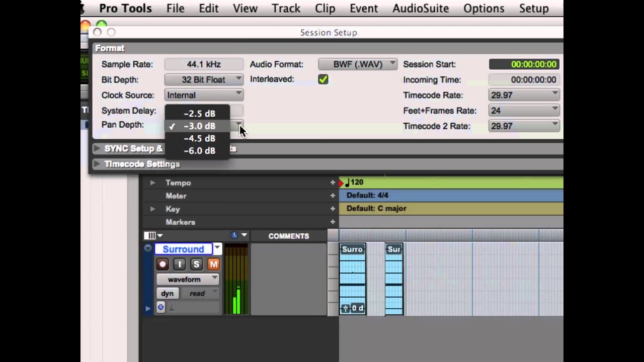Click the Default: C major key event
The image size is (644, 362).
click(376, 208)
